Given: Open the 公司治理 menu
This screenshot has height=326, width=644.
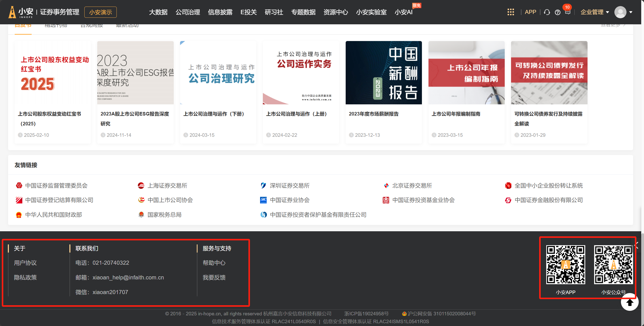Looking at the screenshot, I should click(x=188, y=12).
